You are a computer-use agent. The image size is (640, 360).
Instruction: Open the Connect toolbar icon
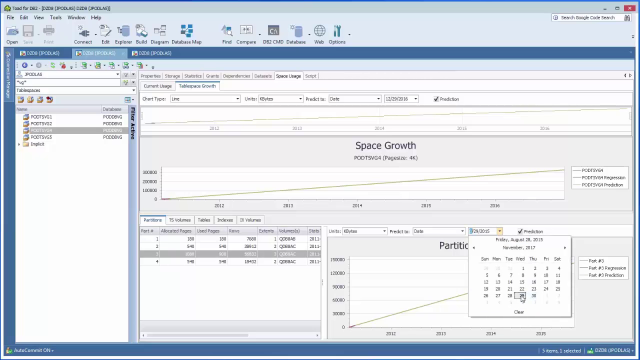83,35
